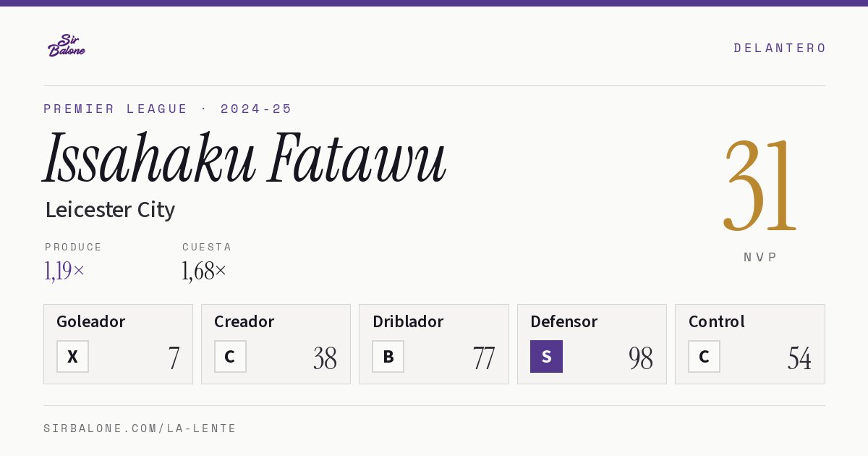The width and height of the screenshot is (868, 456).
Task: Select the purple S grade badge under Defensor
Action: pos(546,356)
